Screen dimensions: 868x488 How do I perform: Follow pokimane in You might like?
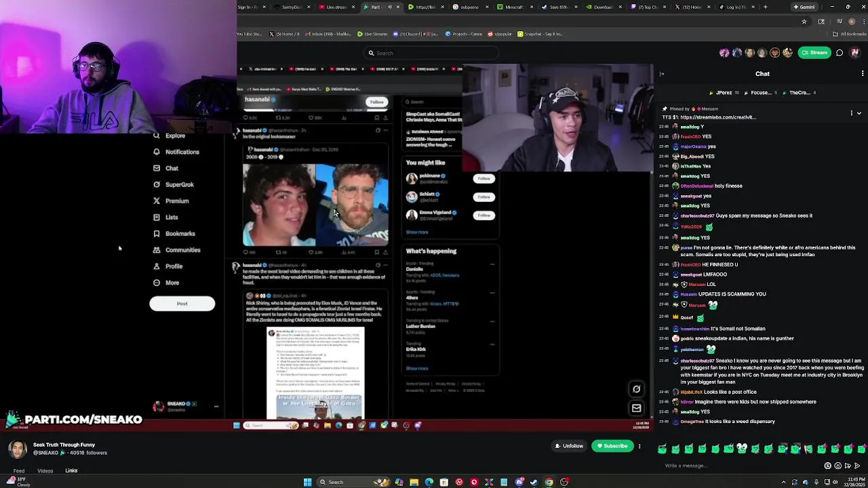click(484, 178)
